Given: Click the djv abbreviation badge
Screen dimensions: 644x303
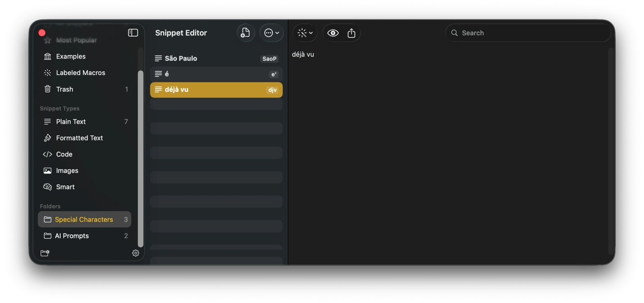Looking at the screenshot, I should tap(272, 90).
